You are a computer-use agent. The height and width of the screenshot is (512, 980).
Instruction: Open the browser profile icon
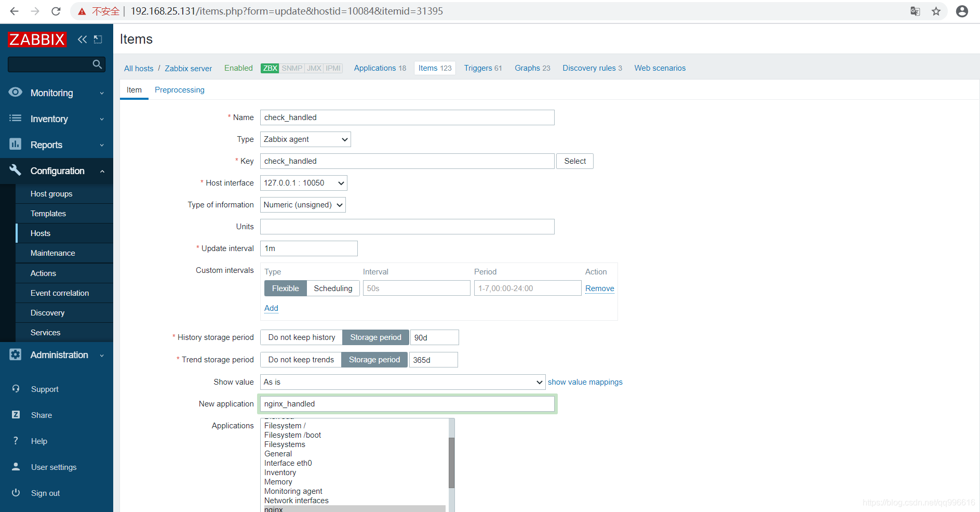[x=962, y=11]
